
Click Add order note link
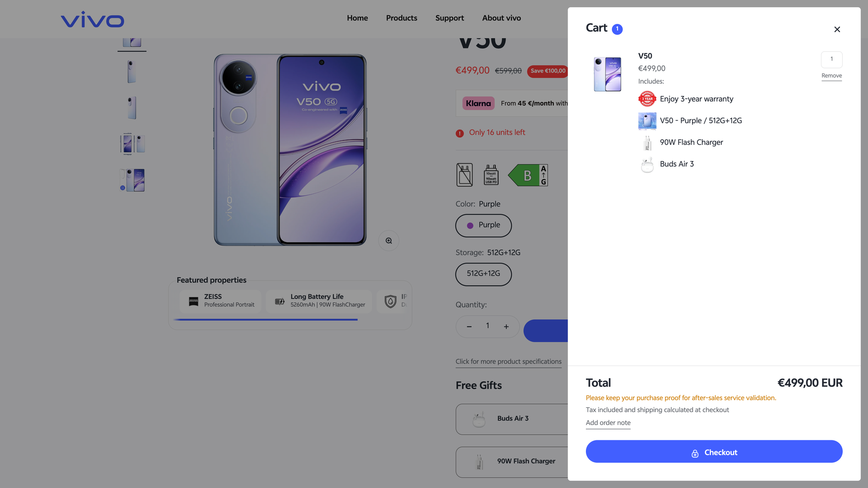pos(608,423)
